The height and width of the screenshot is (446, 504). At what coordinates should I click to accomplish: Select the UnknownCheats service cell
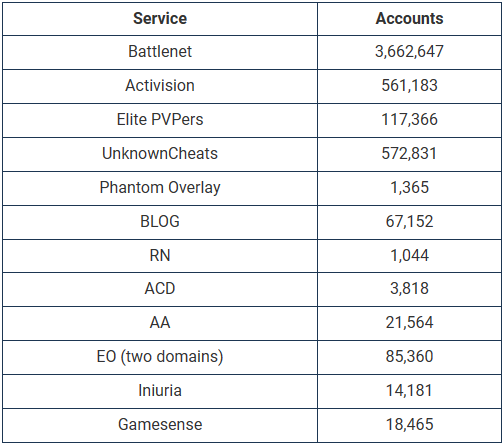[160, 153]
